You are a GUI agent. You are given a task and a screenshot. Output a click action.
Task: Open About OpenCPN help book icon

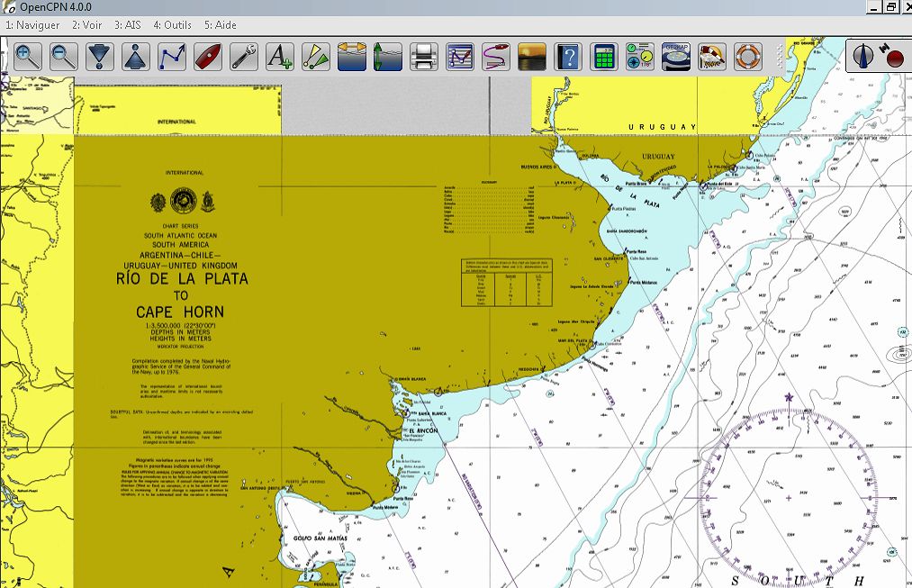click(x=568, y=57)
